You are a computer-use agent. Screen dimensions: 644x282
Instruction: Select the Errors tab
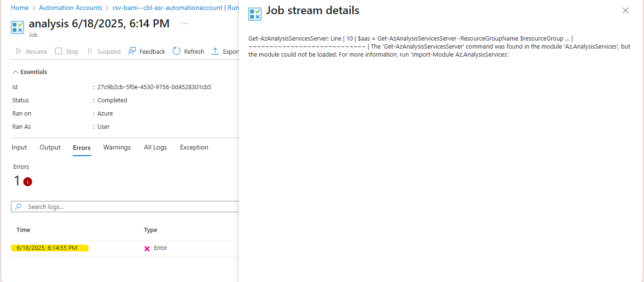82,148
